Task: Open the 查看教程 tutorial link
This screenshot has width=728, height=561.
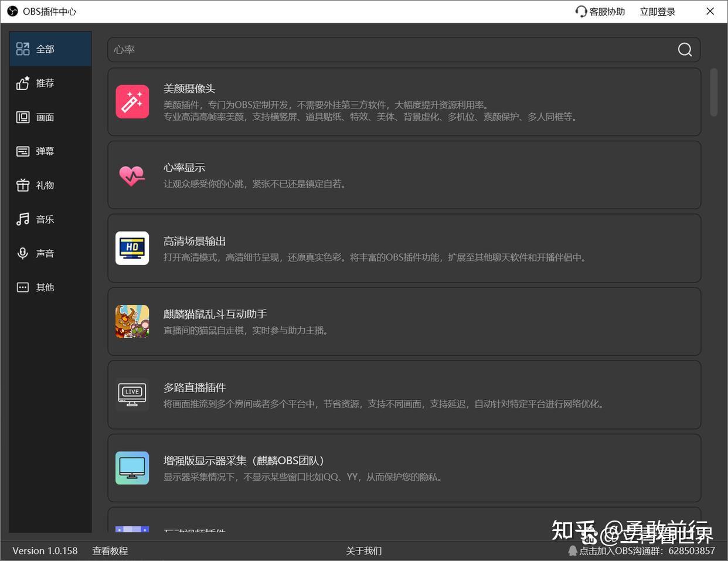Action: (110, 551)
